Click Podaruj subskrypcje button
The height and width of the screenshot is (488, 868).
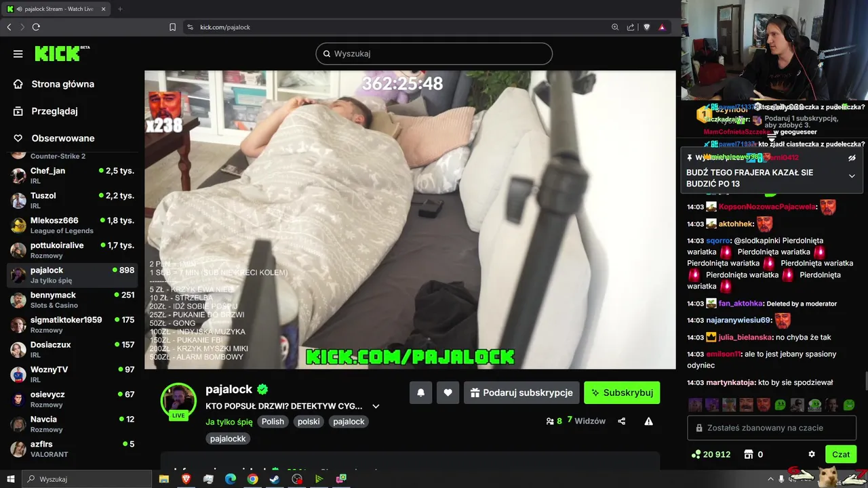coord(521,392)
